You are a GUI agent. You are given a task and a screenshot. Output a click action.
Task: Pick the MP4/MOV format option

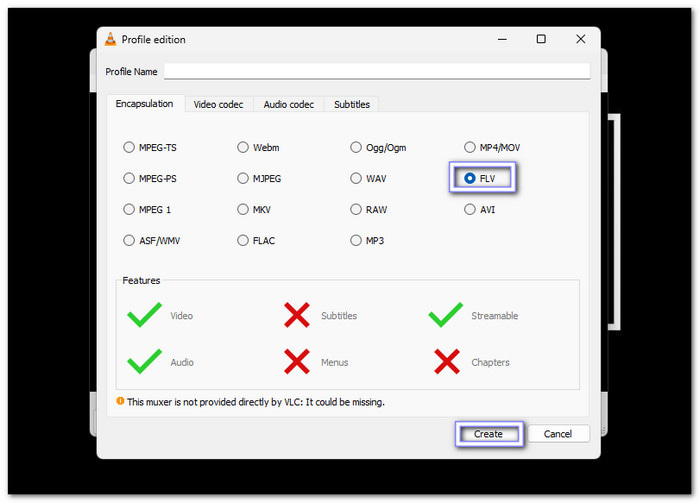[x=492, y=147]
